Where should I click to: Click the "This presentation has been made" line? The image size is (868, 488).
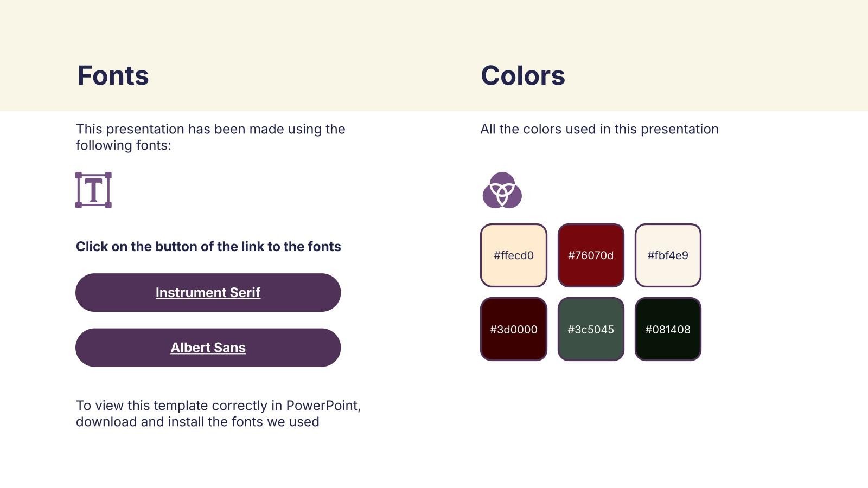pyautogui.click(x=210, y=129)
